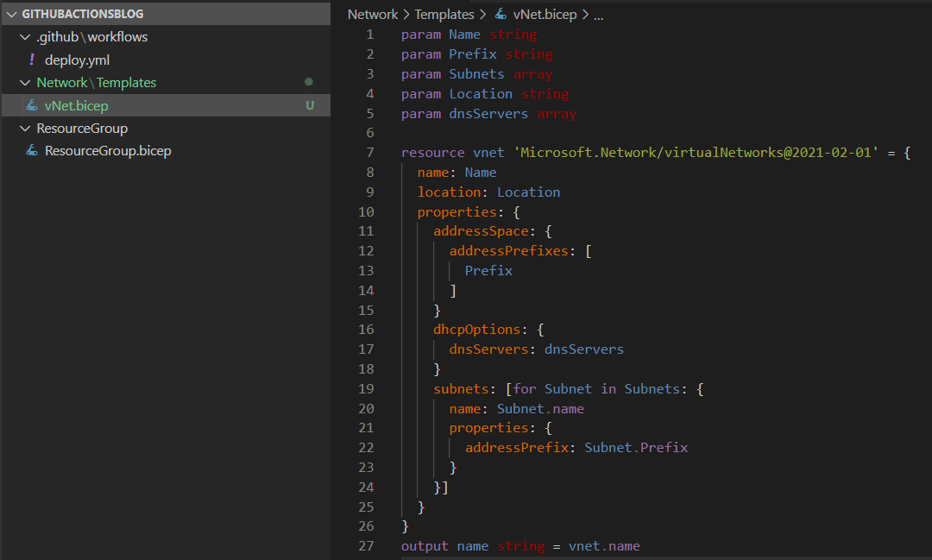Click the ResourceGroup folder label
Screen dimensions: 932x560
point(82,129)
